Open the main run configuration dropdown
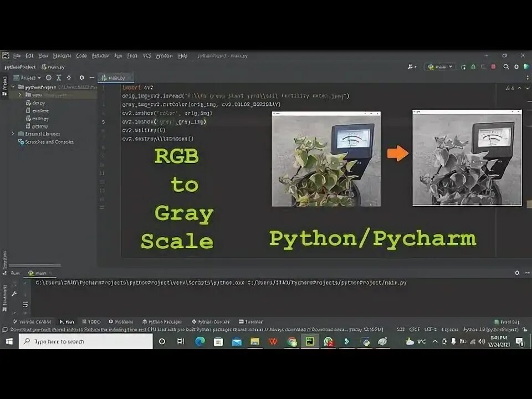The width and height of the screenshot is (532, 399). [x=439, y=67]
